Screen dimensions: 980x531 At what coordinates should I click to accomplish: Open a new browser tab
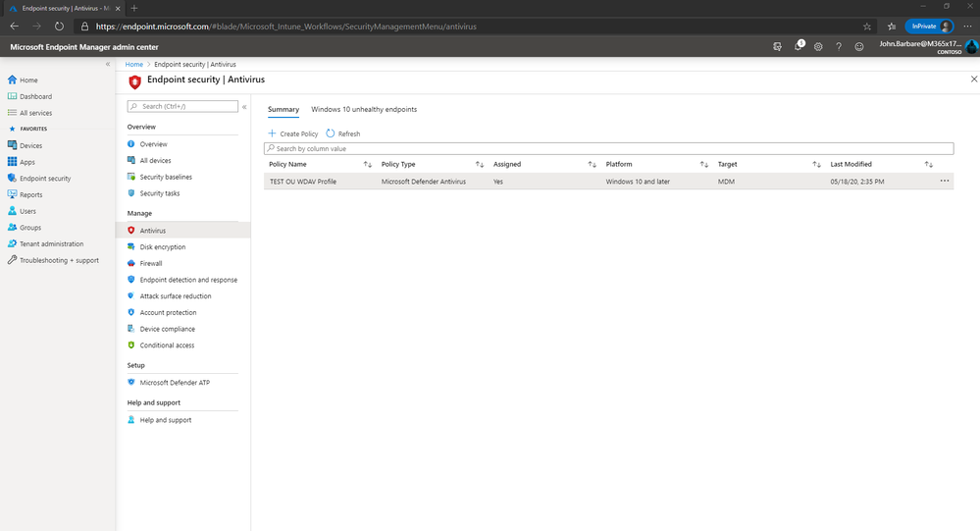pos(133,9)
